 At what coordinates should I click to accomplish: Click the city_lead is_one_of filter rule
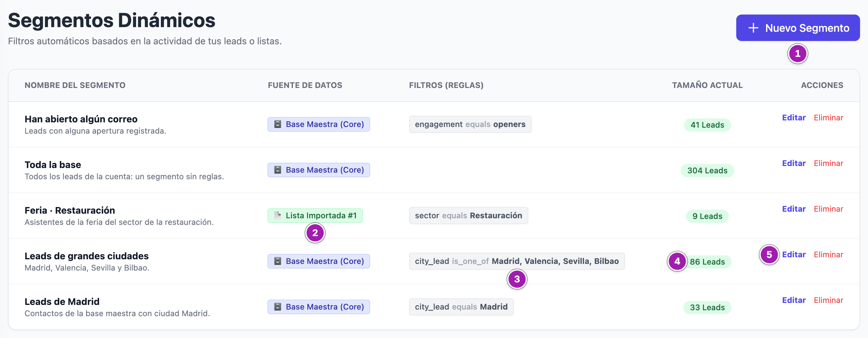click(x=516, y=261)
